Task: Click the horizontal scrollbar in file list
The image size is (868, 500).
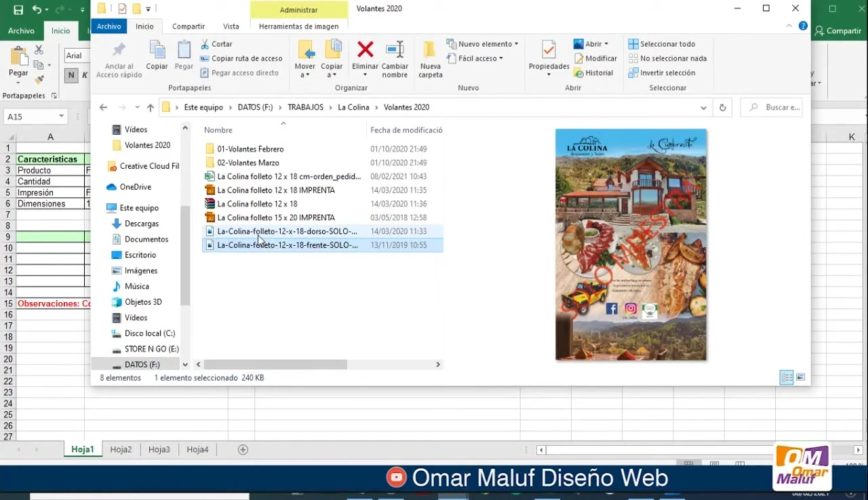Action: point(275,364)
